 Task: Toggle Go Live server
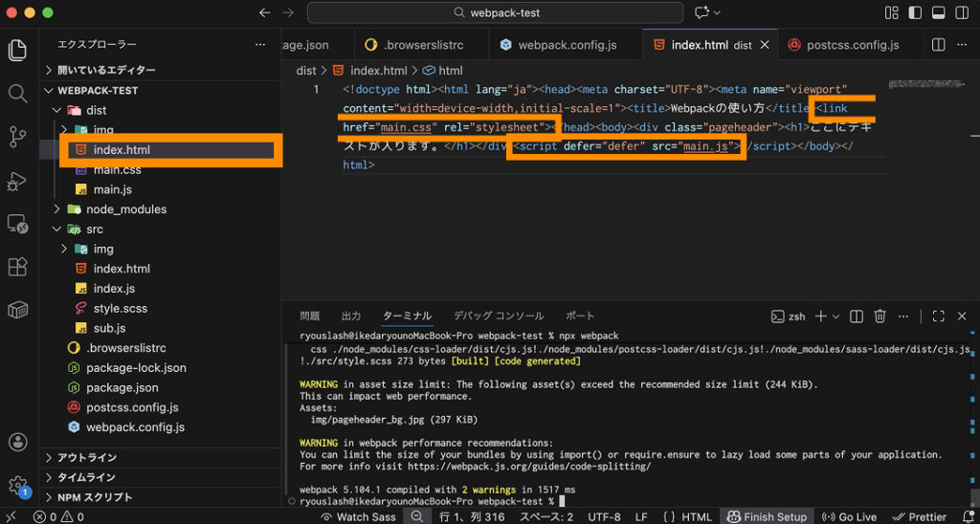point(850,516)
